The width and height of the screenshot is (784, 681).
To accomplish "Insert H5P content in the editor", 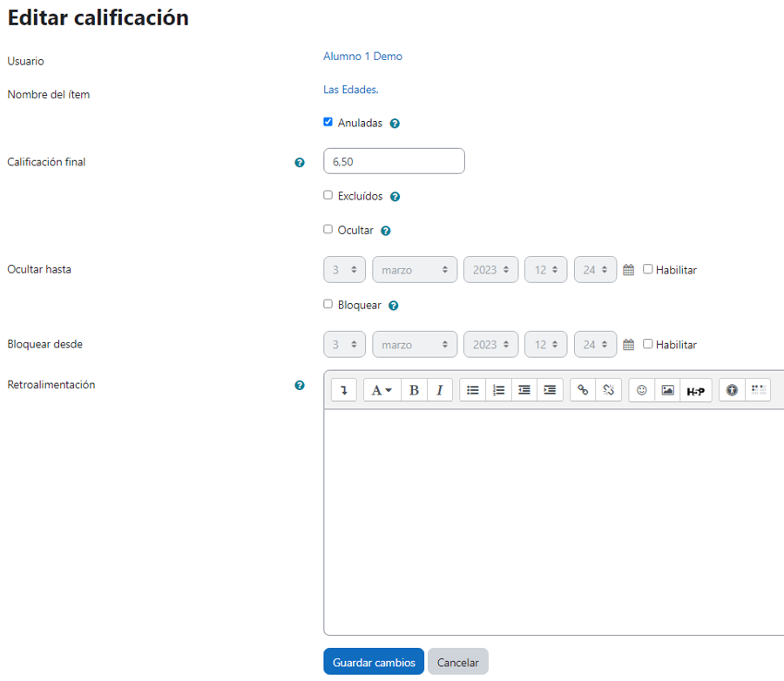I will pyautogui.click(x=695, y=391).
